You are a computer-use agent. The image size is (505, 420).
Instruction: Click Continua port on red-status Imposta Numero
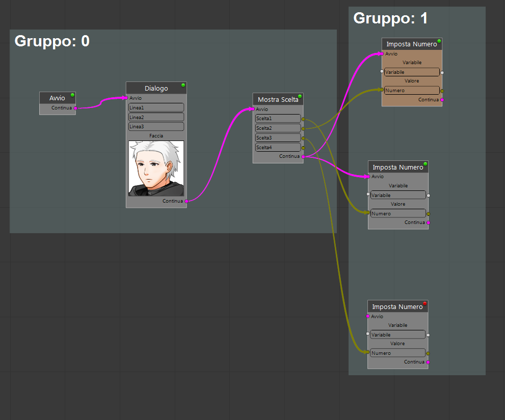[428, 362]
